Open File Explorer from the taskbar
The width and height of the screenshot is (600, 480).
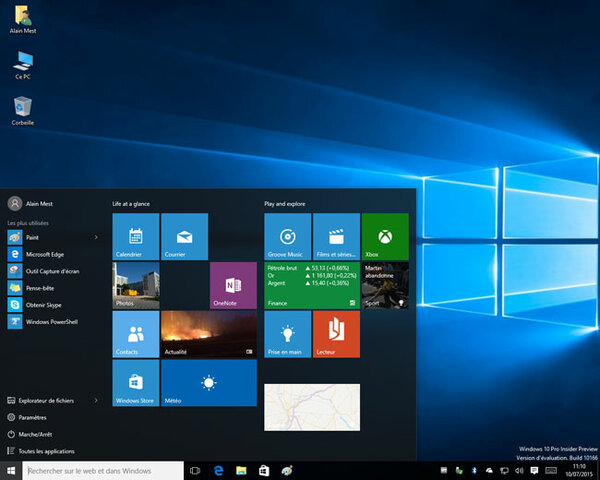(241, 470)
